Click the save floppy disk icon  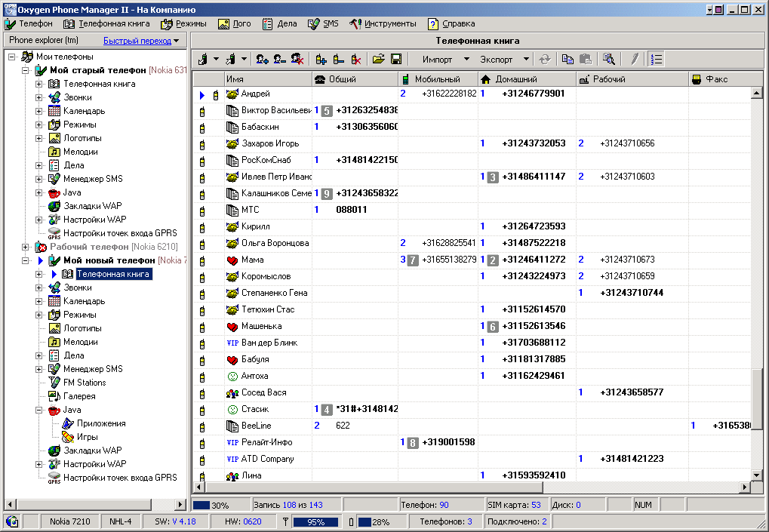(396, 60)
